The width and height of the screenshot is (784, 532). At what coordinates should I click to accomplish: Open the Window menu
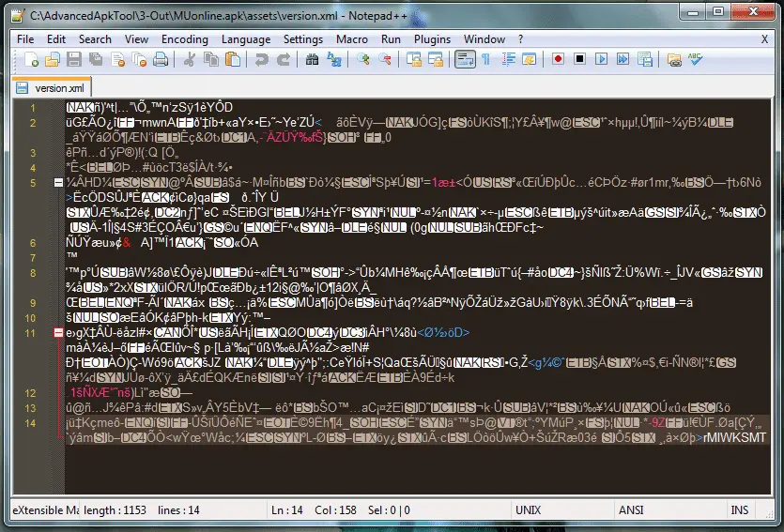[484, 39]
